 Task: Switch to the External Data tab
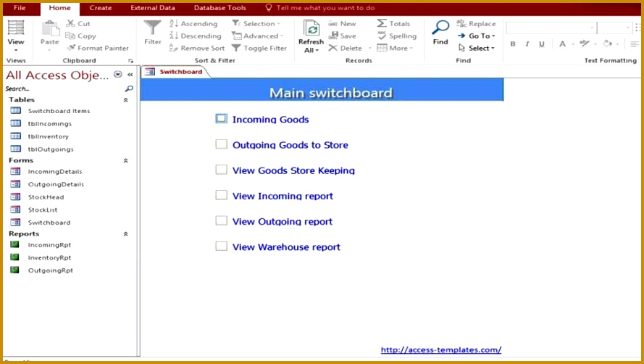(152, 8)
